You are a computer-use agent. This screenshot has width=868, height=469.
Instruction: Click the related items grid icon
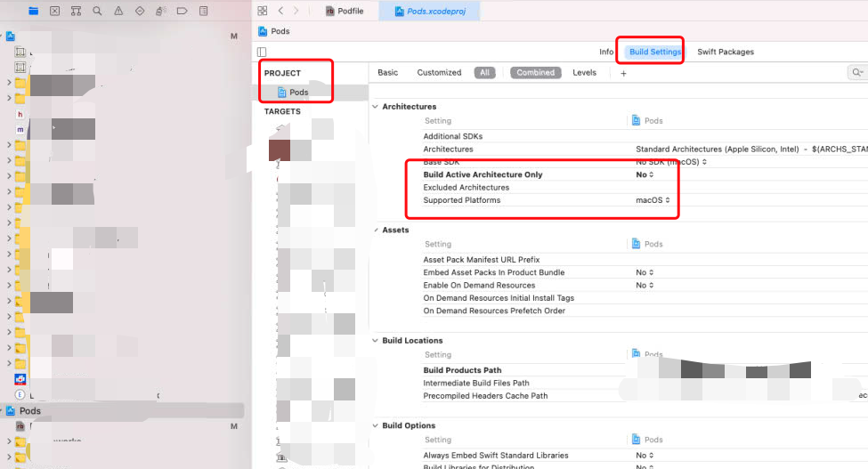(263, 11)
